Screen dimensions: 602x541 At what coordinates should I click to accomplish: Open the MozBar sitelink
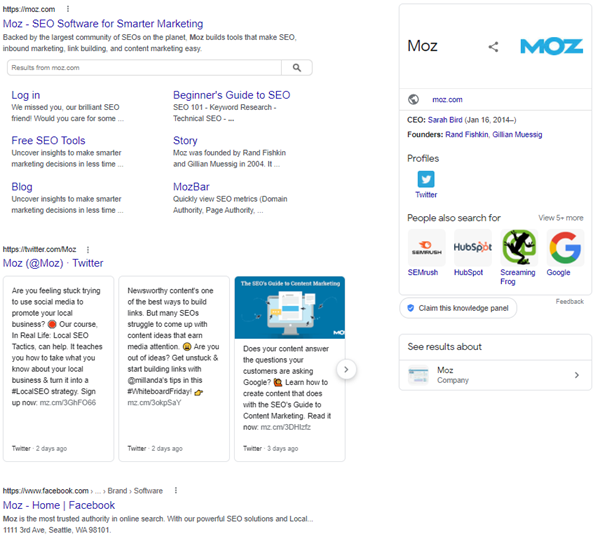point(191,187)
